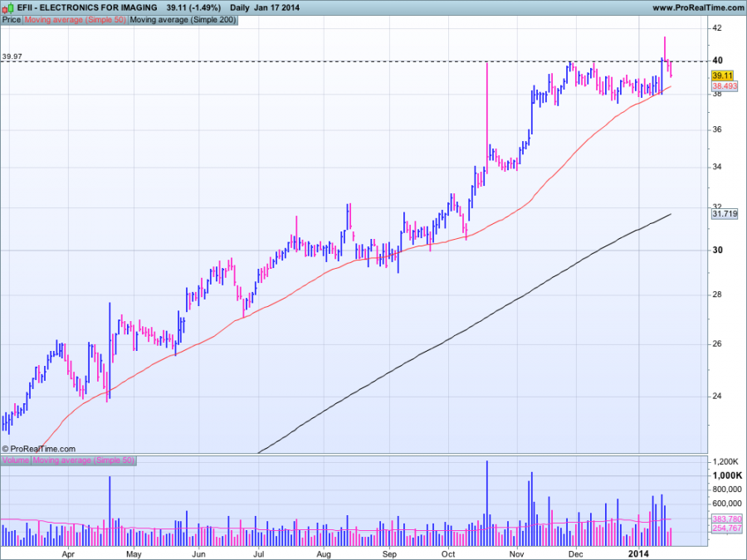Click the 600,000 volume axis label

(727, 504)
